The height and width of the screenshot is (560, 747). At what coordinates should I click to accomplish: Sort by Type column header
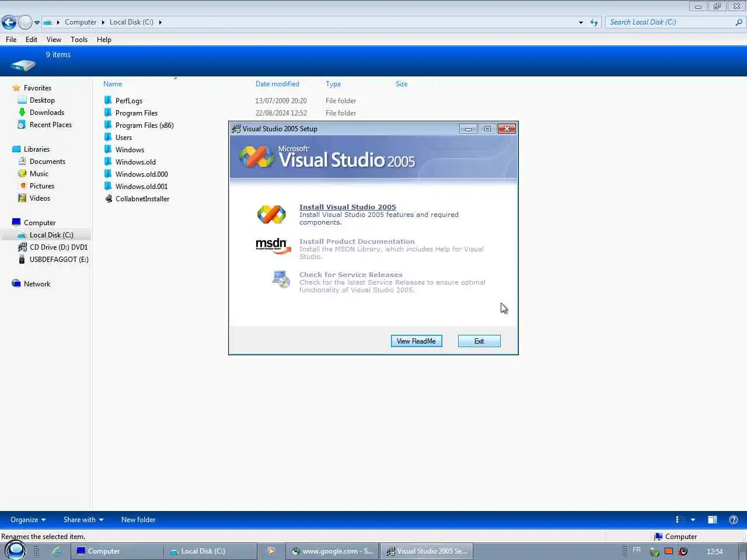(333, 84)
